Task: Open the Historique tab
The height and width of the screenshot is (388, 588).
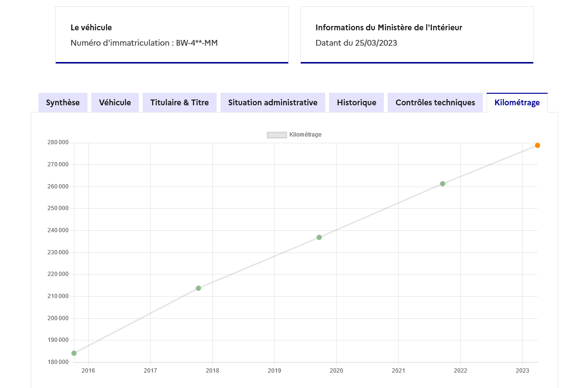Action: [356, 102]
